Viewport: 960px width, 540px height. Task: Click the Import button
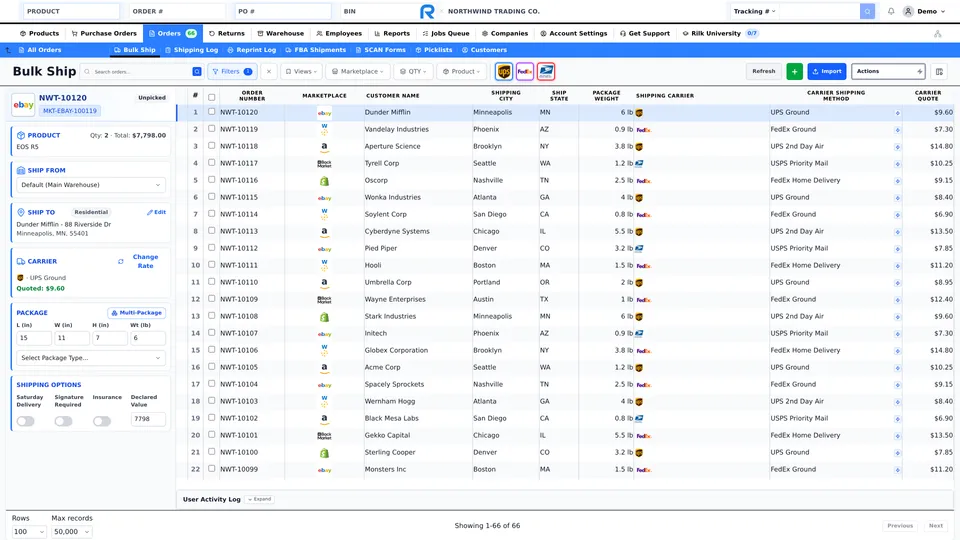pyautogui.click(x=827, y=72)
